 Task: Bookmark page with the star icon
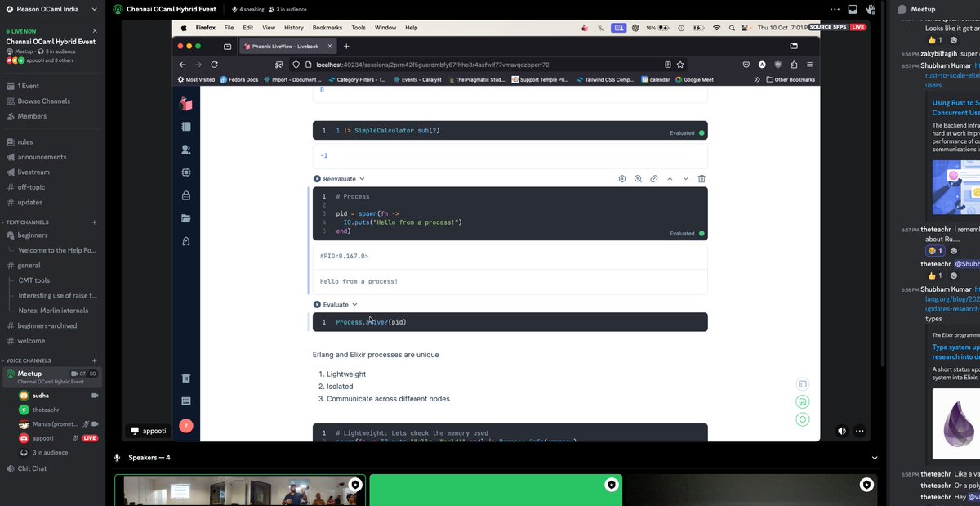click(680, 64)
